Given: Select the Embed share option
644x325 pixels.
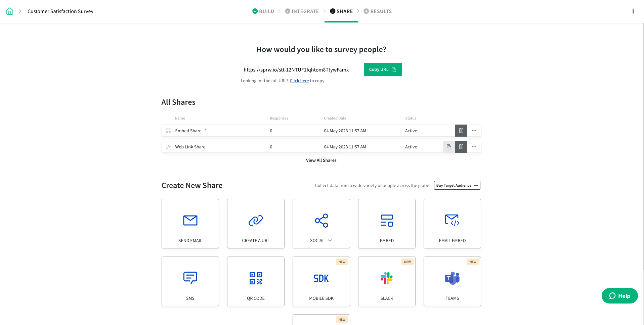Looking at the screenshot, I should pos(387,224).
